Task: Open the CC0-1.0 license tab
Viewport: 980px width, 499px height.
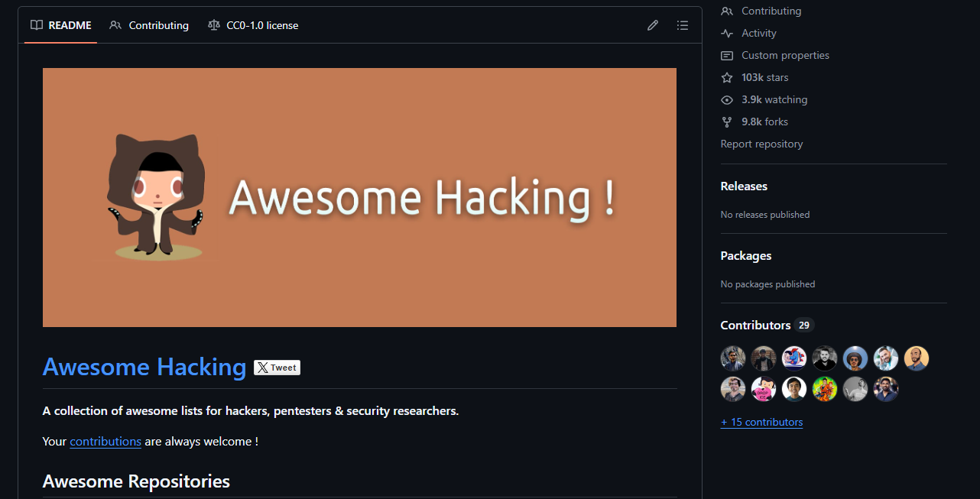Action: coord(253,25)
